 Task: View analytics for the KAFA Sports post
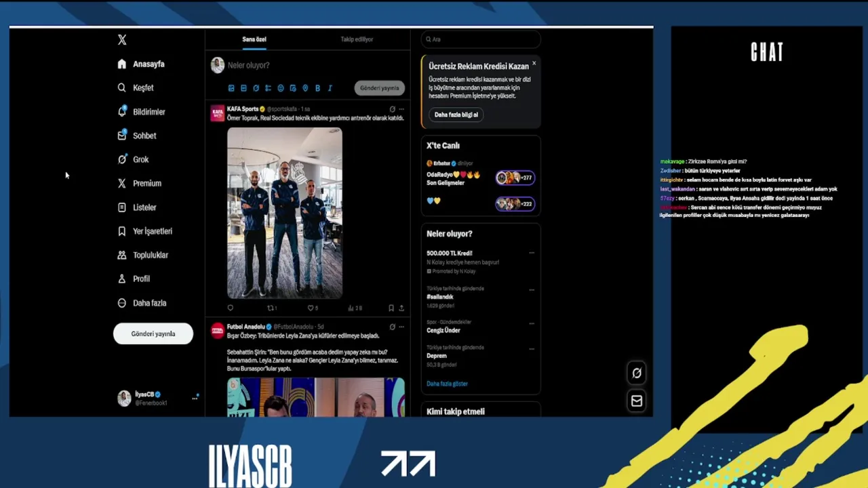[x=355, y=308]
